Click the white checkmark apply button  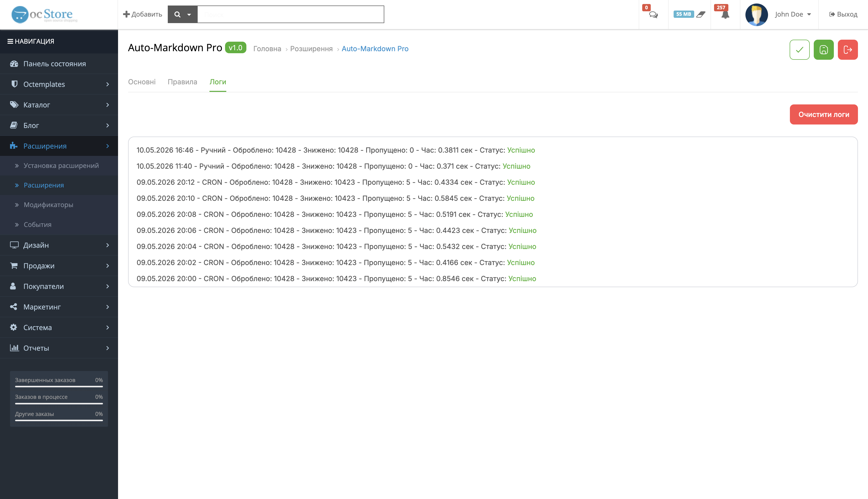point(799,50)
